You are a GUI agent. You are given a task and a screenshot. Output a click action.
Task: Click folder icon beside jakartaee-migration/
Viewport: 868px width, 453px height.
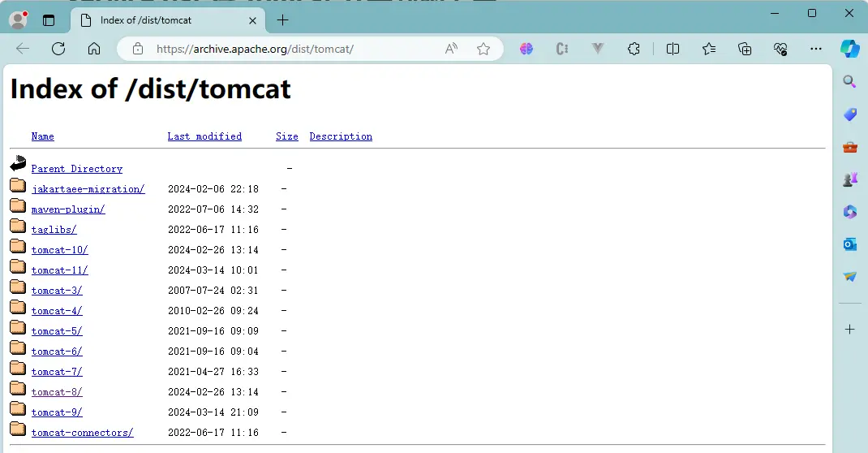tap(18, 185)
